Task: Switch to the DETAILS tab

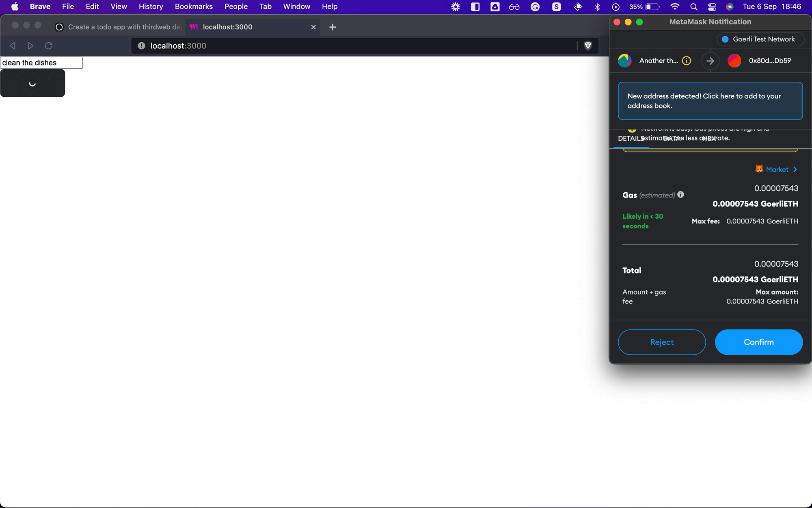Action: [630, 139]
